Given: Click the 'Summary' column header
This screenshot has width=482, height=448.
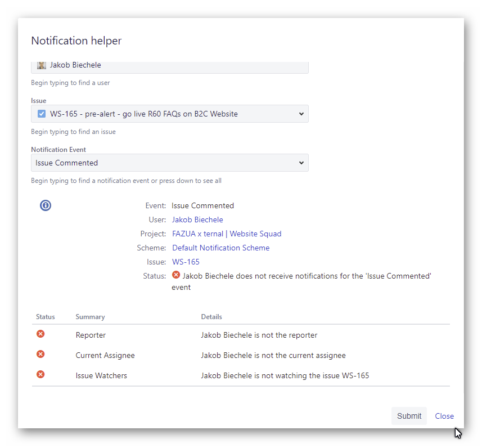Looking at the screenshot, I should click(x=90, y=317).
